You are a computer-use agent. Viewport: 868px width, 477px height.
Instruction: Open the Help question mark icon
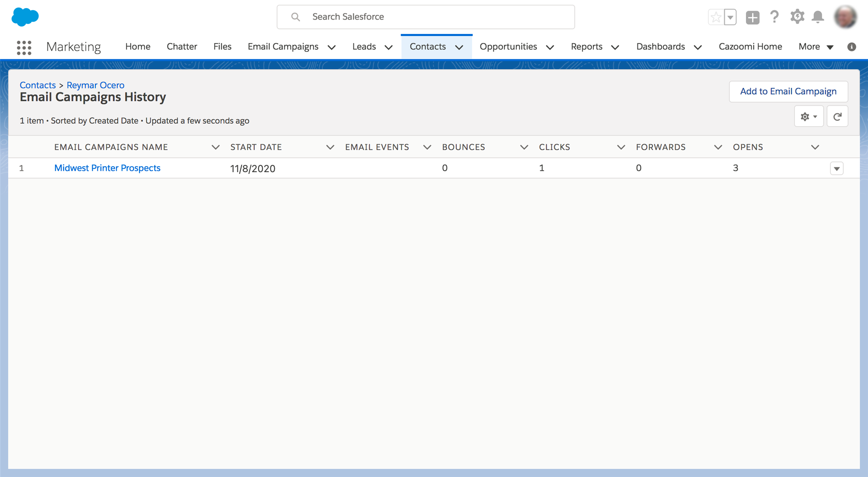coord(774,17)
